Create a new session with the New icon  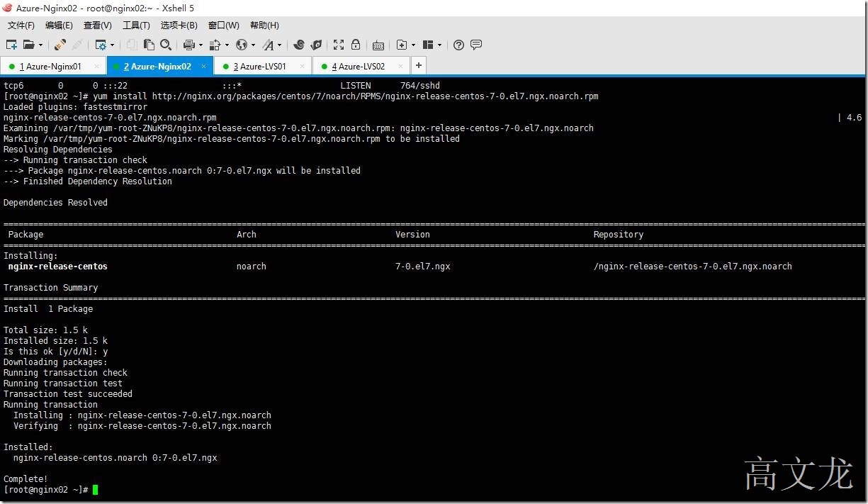pos(11,45)
